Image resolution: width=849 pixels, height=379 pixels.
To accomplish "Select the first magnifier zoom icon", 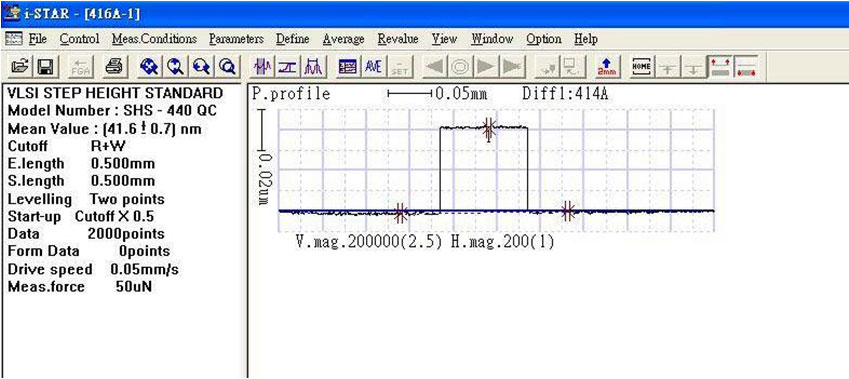I will (x=148, y=67).
